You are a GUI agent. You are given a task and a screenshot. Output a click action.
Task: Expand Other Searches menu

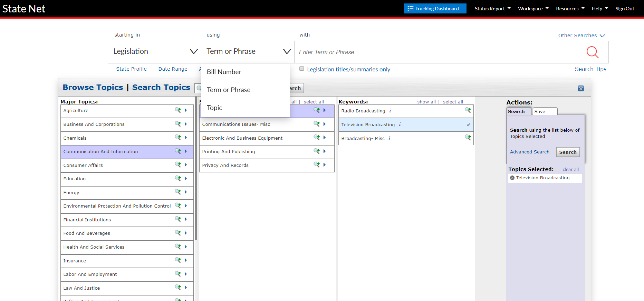pyautogui.click(x=581, y=36)
